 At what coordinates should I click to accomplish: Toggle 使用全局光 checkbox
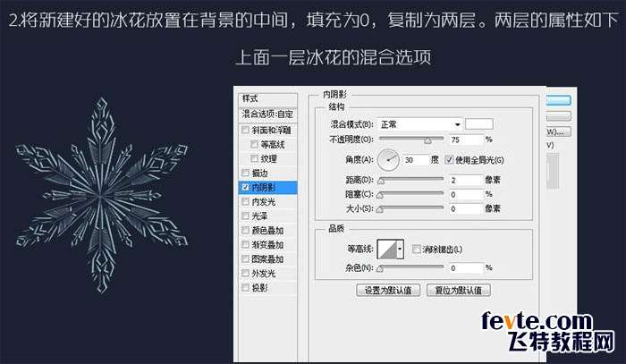(x=450, y=160)
